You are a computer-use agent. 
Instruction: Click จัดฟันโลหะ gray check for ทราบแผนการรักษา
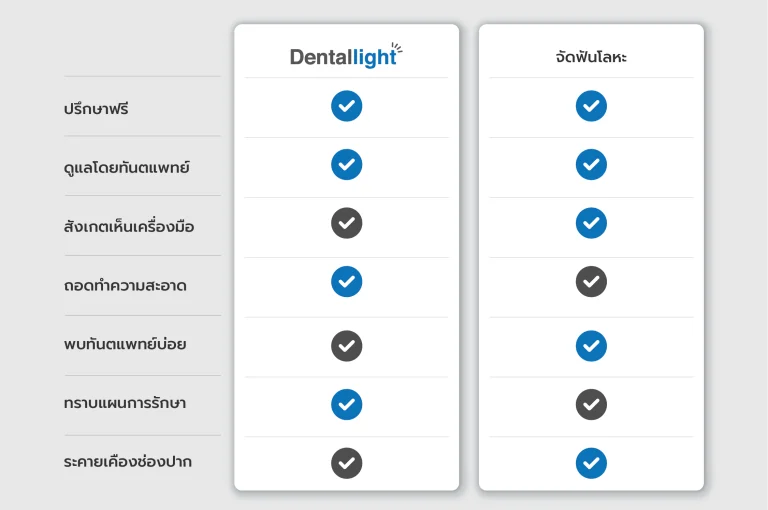[x=591, y=405]
